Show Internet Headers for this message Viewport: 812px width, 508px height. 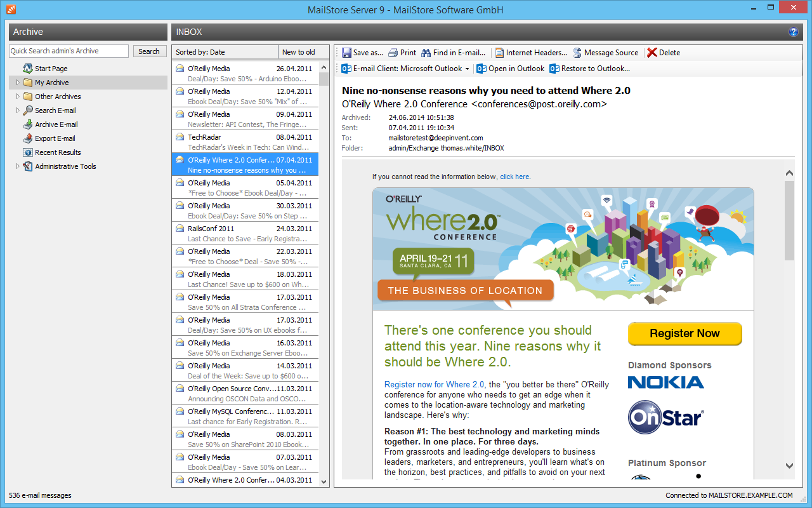coord(531,53)
